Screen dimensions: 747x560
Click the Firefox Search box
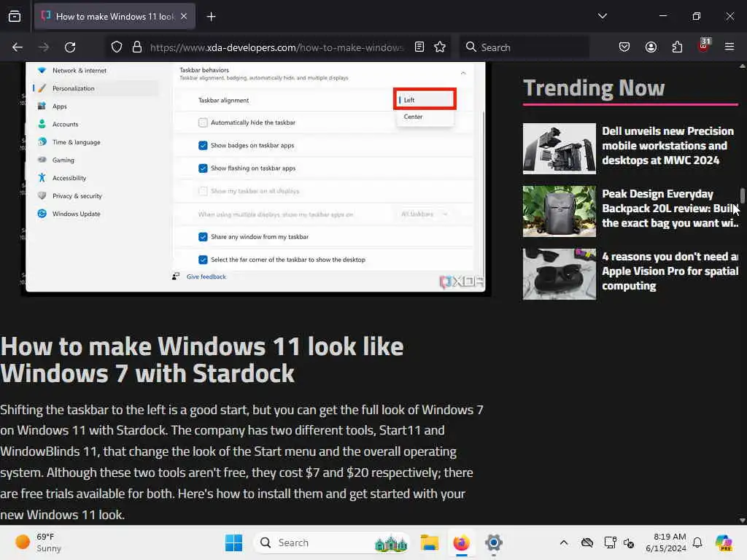(525, 47)
